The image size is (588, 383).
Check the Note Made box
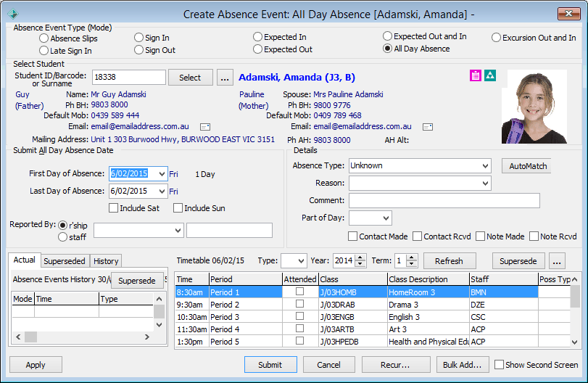point(480,236)
